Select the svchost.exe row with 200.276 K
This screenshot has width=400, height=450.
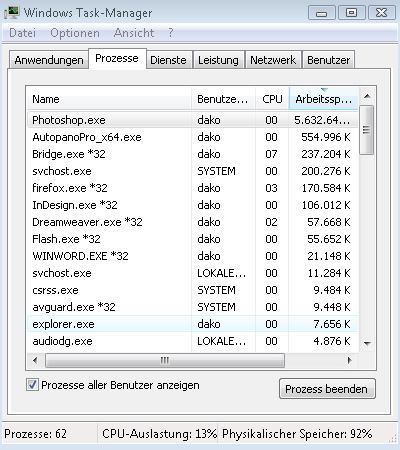click(x=192, y=171)
